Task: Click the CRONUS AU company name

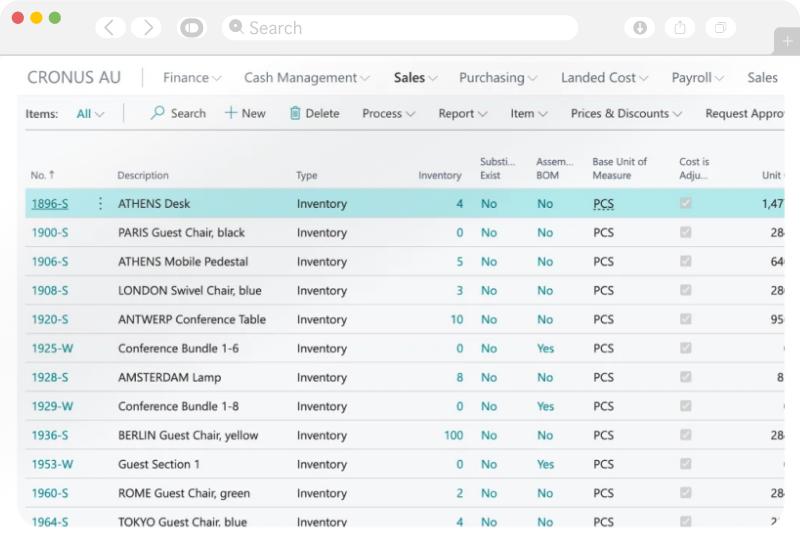Action: (74, 78)
